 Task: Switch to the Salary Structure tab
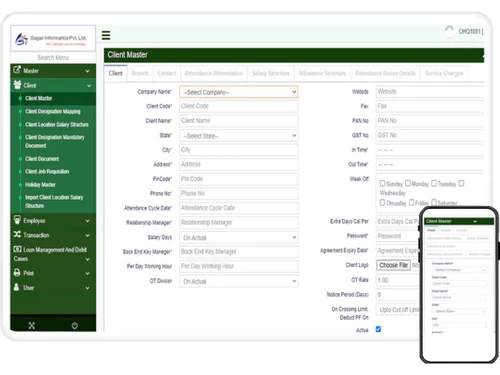click(271, 73)
